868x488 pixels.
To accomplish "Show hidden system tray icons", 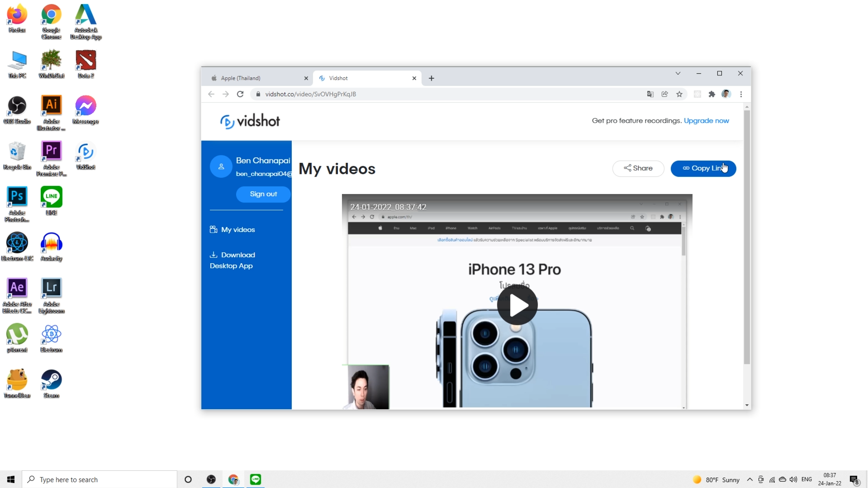I will [x=749, y=479].
